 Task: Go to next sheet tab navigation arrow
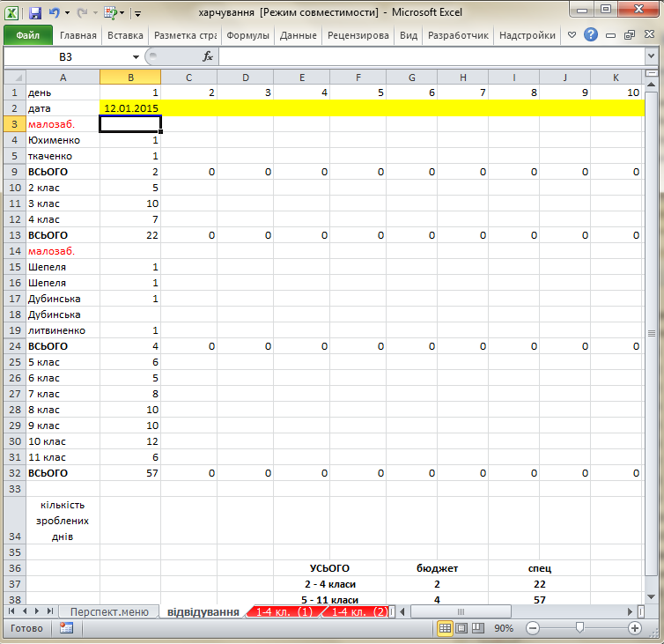[37, 611]
